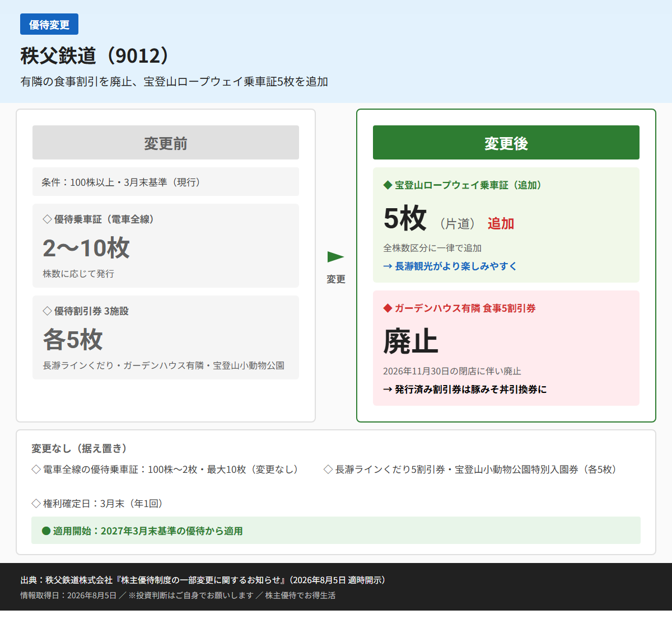Viewport: 672px width, 624px height.
Task: Click 発行済み割引券は豚みそ丼引換券に line
Action: click(465, 390)
